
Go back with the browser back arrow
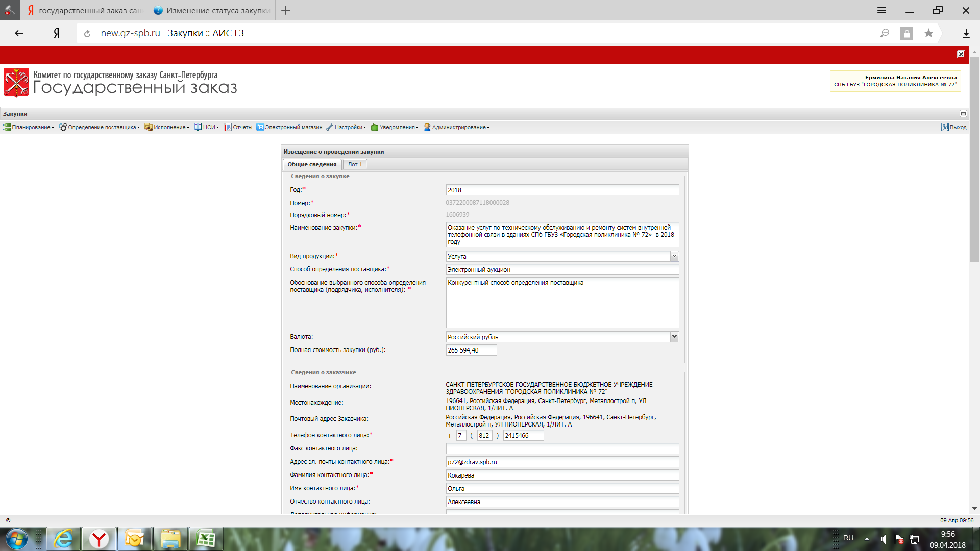point(19,33)
